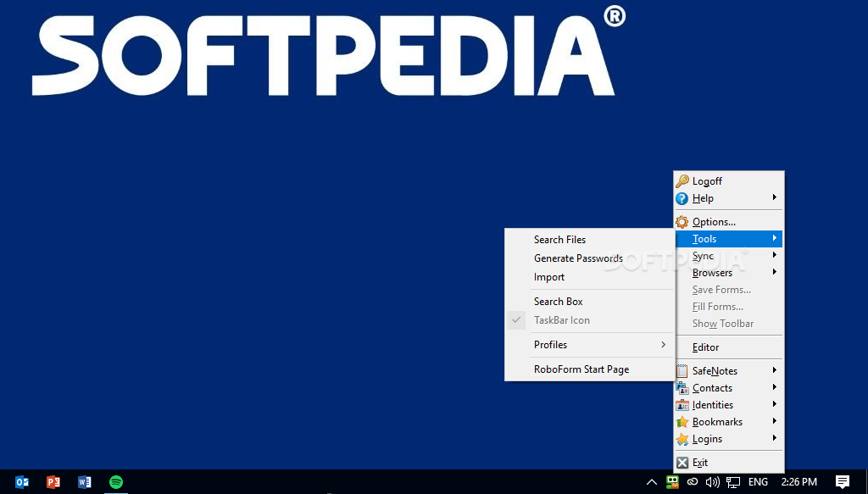The image size is (868, 494).
Task: Toggle the TaskBar Icon checkmark
Action: pyautogui.click(x=516, y=319)
